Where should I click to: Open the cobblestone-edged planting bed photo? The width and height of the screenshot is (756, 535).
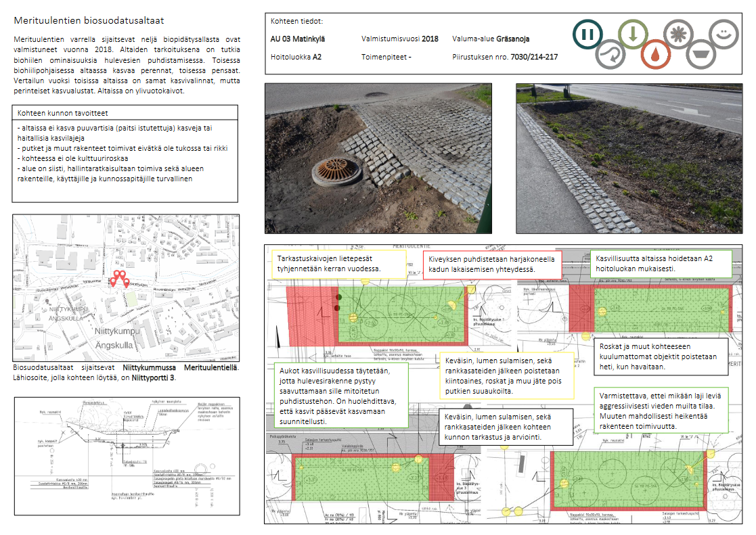point(629,158)
